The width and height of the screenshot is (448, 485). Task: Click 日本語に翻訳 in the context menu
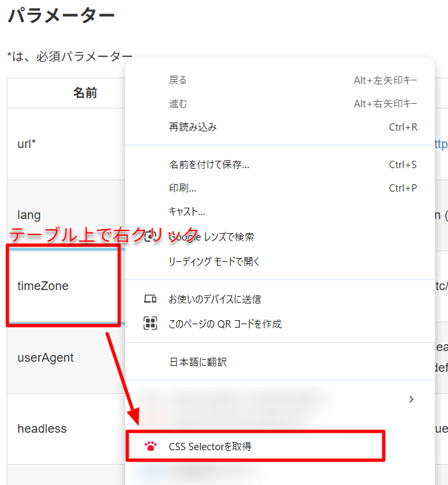(198, 362)
